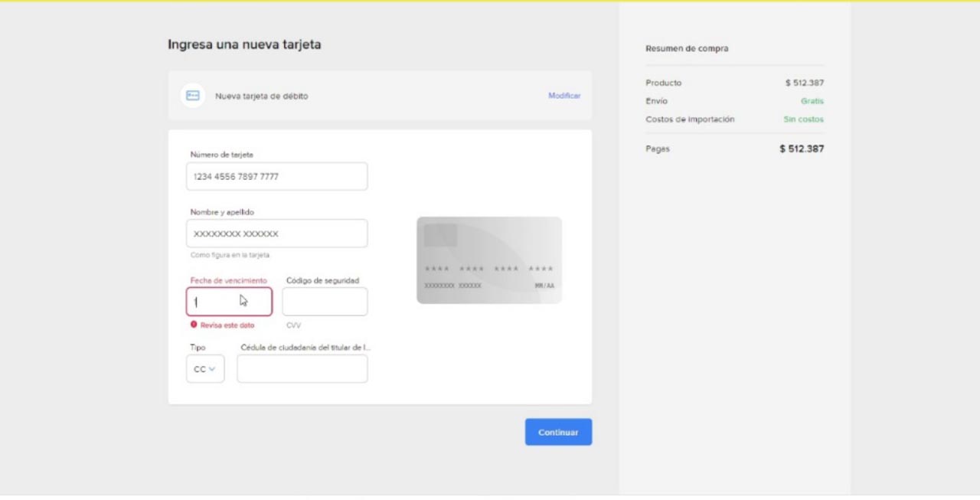Click the Modificar link
Screen dimensions: 980x500
pos(563,96)
